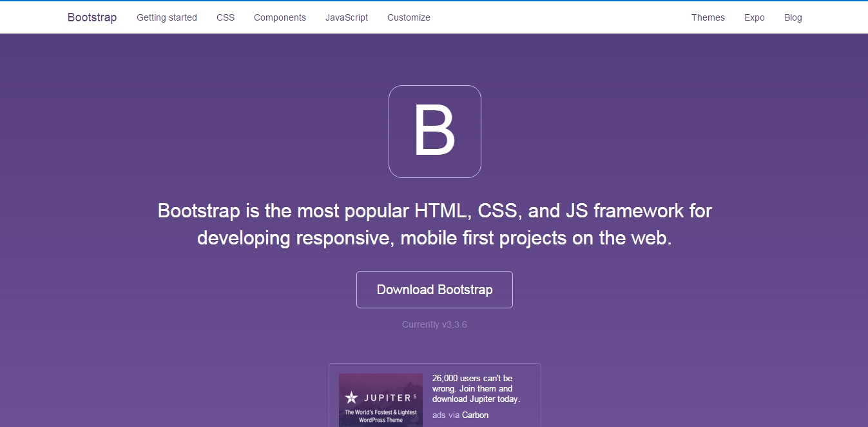Go to the CSS section
Viewport: 868px width, 427px height.
(x=226, y=17)
